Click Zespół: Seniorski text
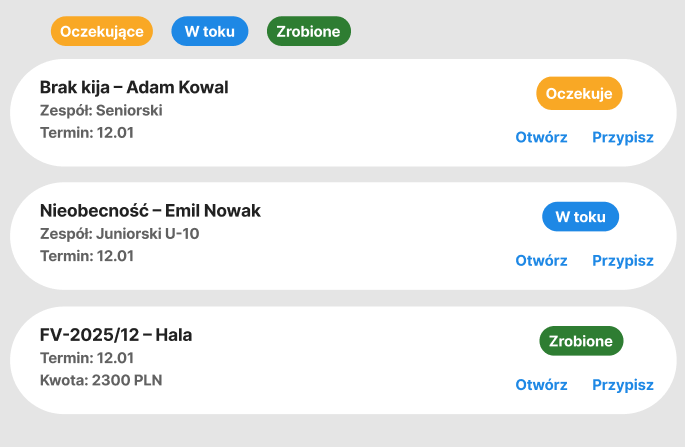 tap(101, 110)
